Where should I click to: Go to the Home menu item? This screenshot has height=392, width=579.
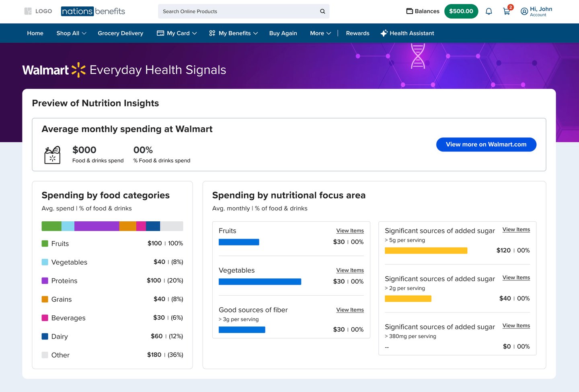click(35, 33)
